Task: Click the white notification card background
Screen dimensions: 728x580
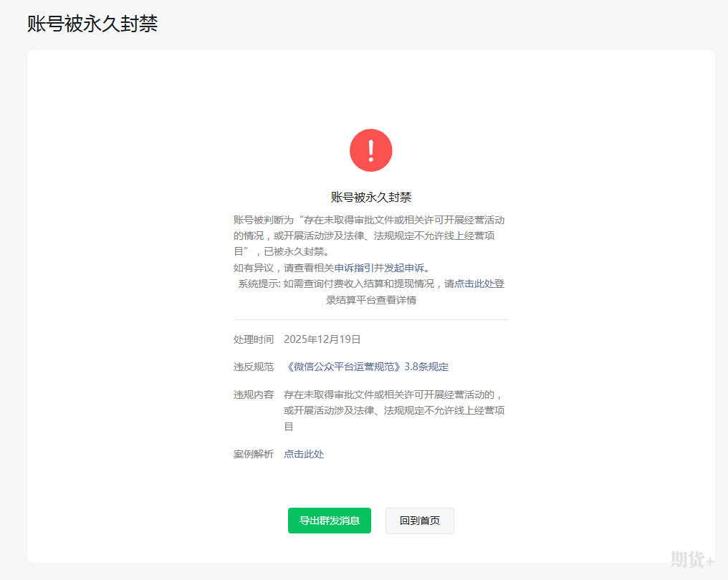Action: 370,487
